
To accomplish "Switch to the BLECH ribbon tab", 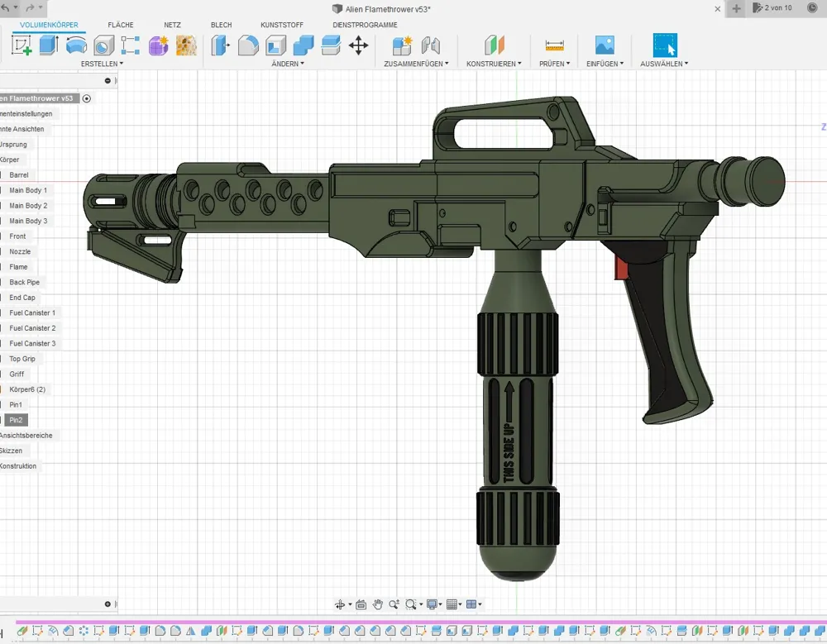I will (x=221, y=25).
